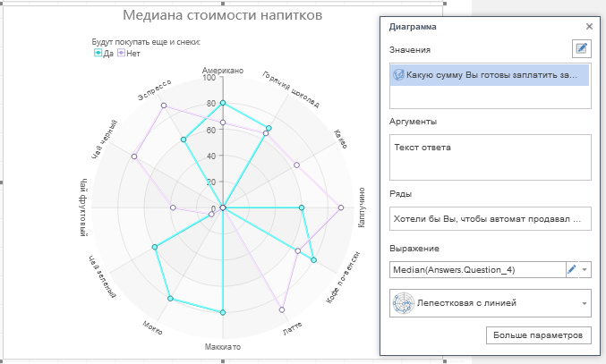
Task: Click the Median(Answers.Question_4) expression field
Action: (474, 268)
